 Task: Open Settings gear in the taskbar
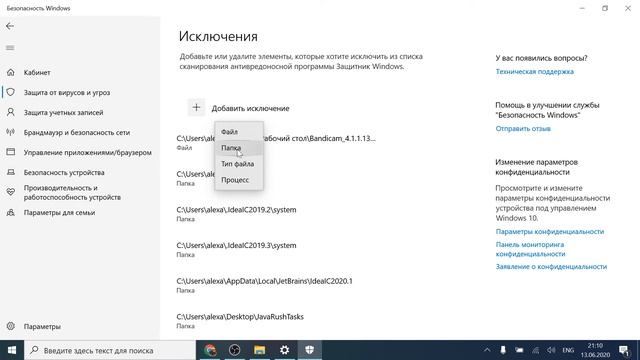point(284,350)
